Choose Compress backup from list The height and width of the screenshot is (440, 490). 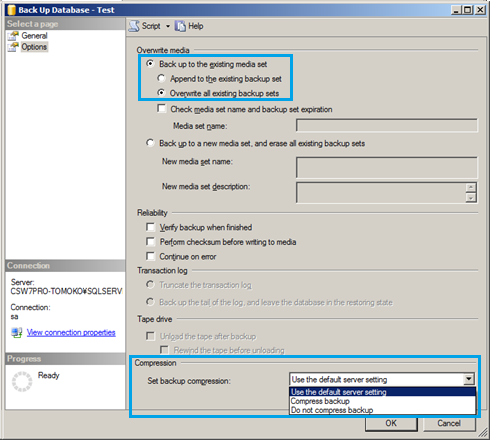click(382, 401)
